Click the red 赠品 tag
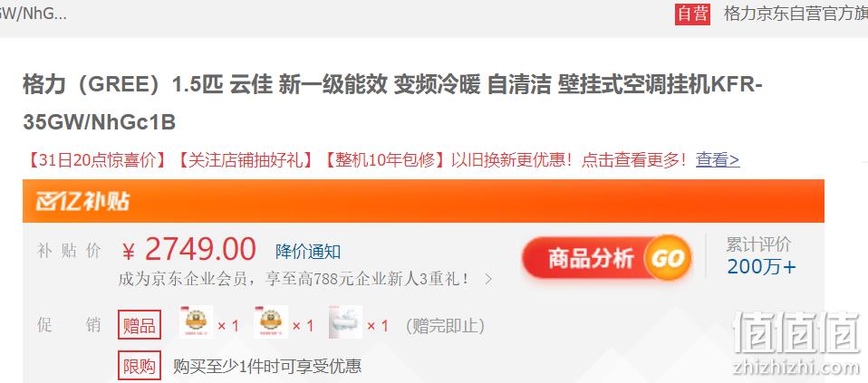The width and height of the screenshot is (868, 383). pos(140,325)
